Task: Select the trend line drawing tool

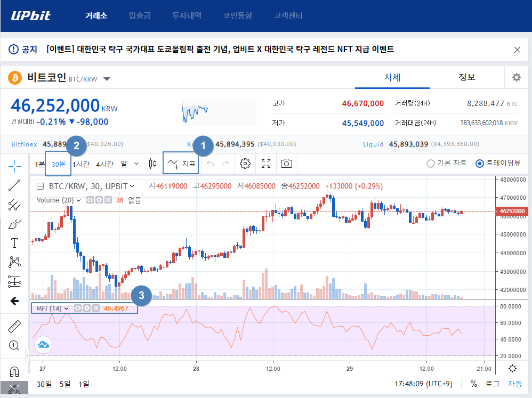Action: tap(14, 185)
